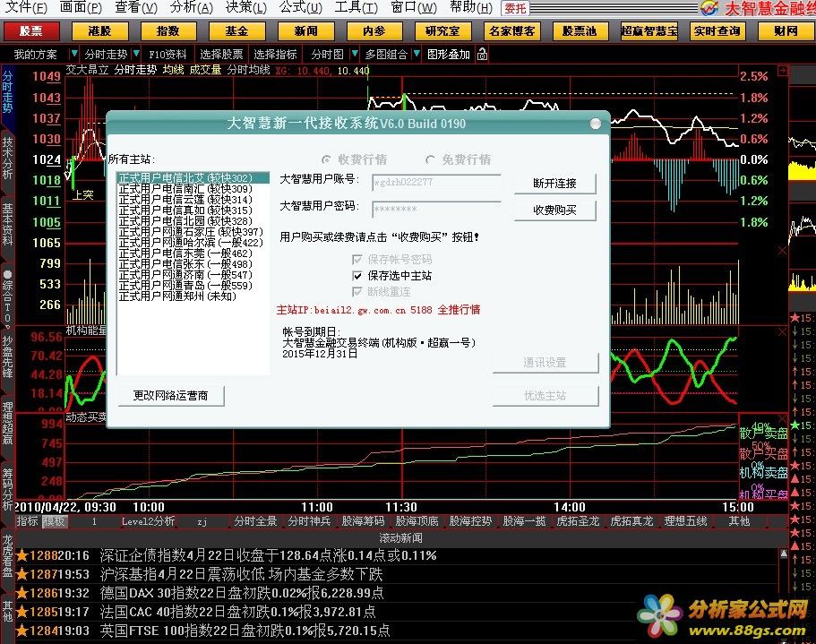Open the 筹码分析 vertical side tab

pyautogui.click(x=7, y=488)
